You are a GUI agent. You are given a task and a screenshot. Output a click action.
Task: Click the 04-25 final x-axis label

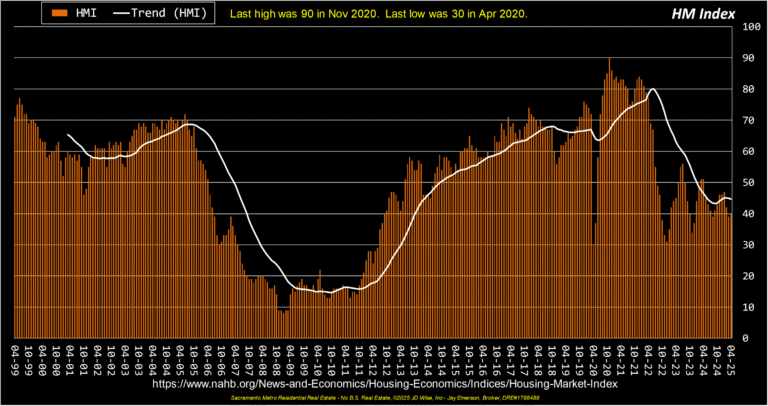click(x=732, y=359)
